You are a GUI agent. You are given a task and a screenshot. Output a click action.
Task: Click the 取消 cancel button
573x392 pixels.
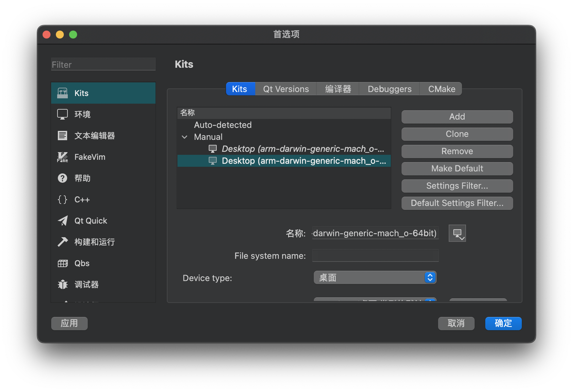coord(456,323)
